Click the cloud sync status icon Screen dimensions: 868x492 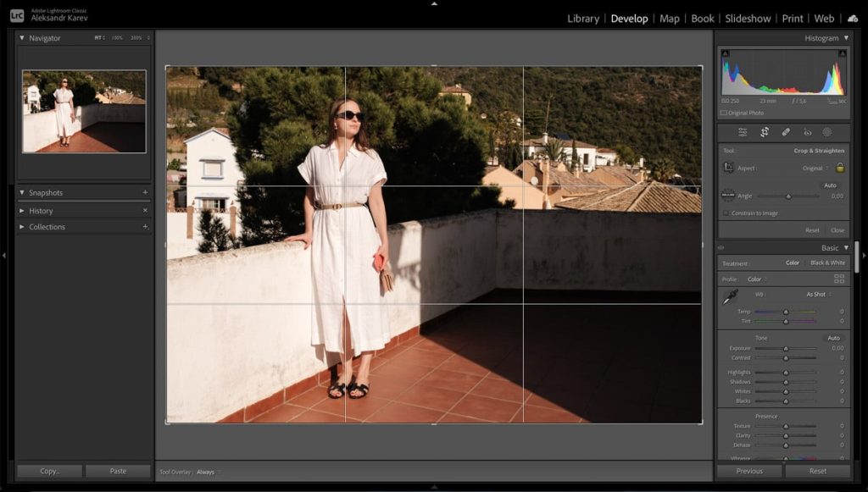pyautogui.click(x=853, y=18)
